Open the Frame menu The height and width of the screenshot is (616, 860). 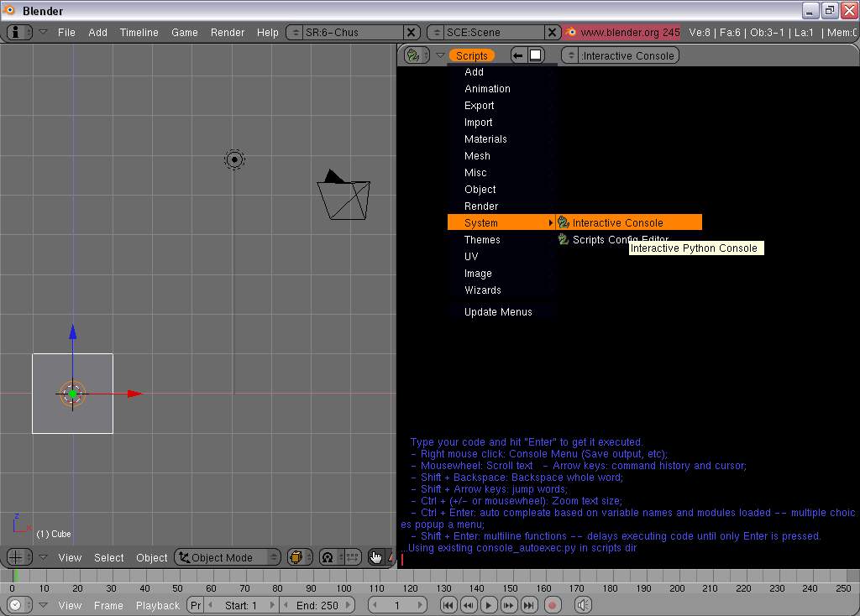[x=108, y=605]
